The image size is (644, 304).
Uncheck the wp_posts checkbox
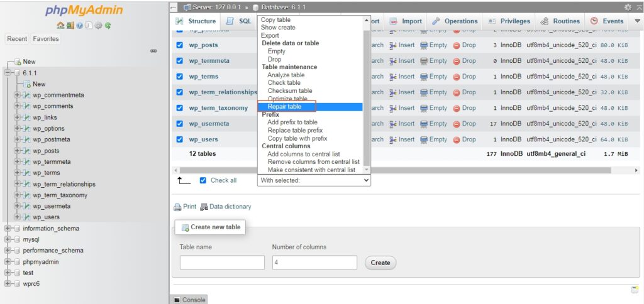click(x=179, y=45)
